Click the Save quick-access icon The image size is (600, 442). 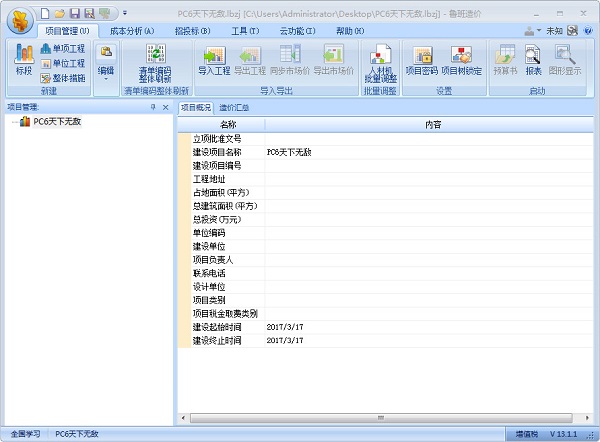tap(75, 14)
